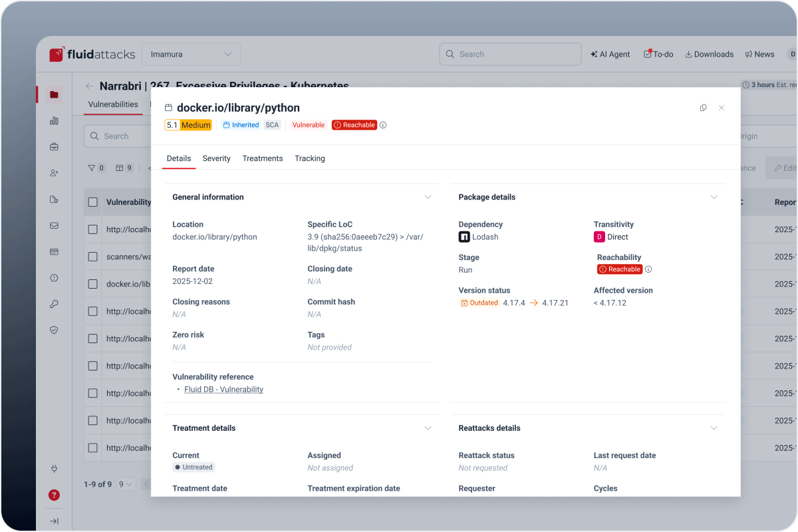Viewport: 798px width, 532px height.
Task: Collapse the Package details section
Action: tap(714, 197)
